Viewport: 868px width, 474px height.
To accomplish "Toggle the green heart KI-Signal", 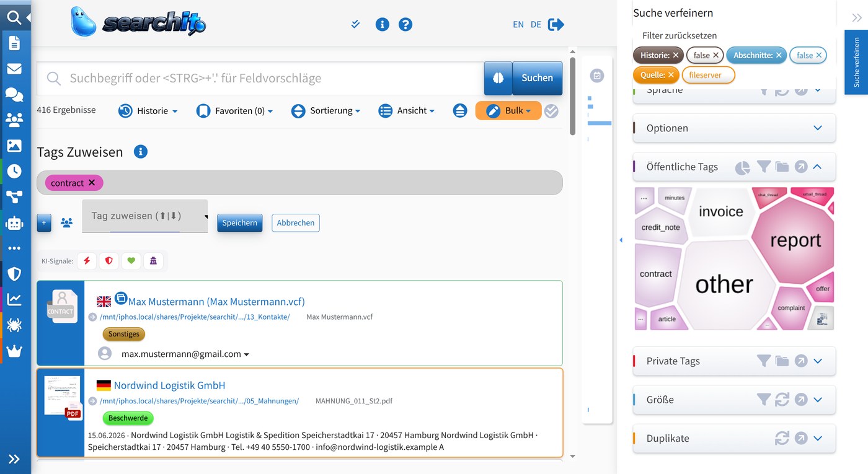I will 131,261.
